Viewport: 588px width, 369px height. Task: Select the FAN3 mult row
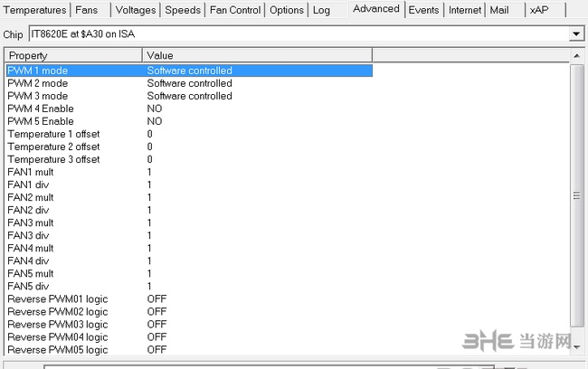[x=189, y=223]
